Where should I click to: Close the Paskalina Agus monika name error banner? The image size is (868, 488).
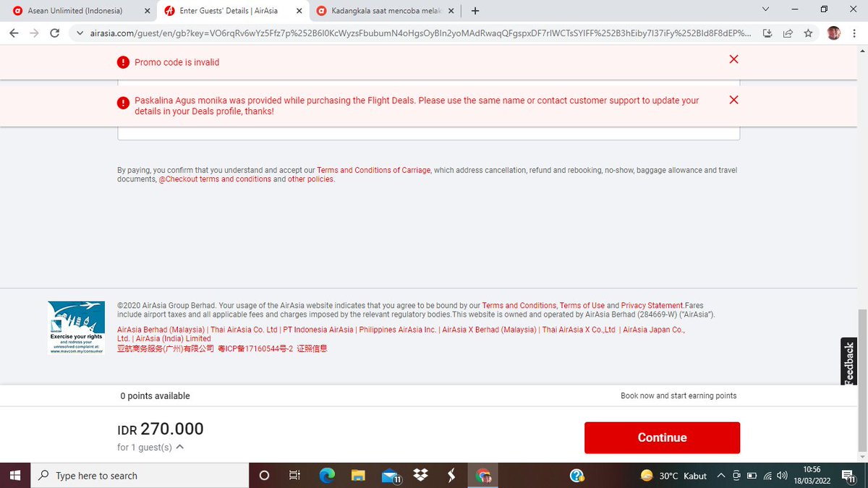(x=733, y=100)
